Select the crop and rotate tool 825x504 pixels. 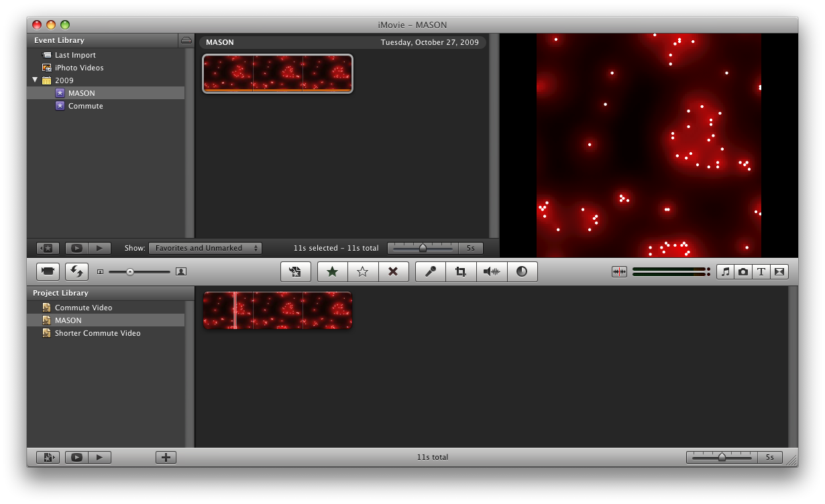(x=461, y=271)
